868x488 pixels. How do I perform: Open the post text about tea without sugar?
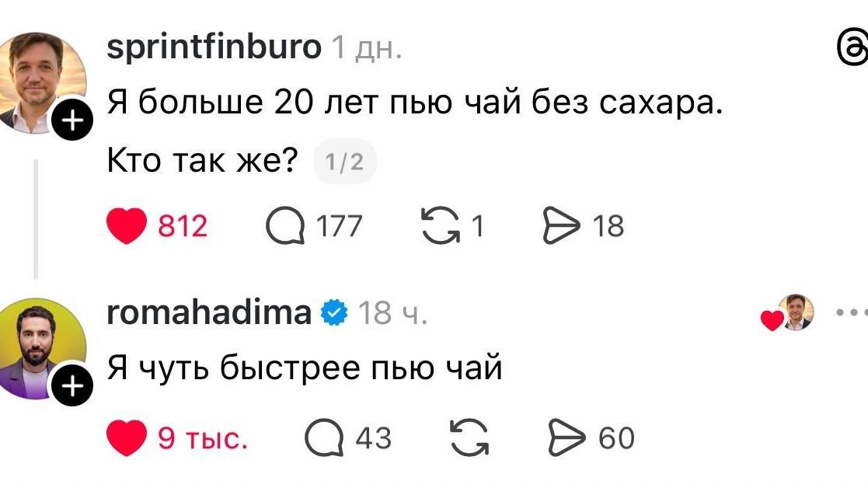pyautogui.click(x=415, y=103)
